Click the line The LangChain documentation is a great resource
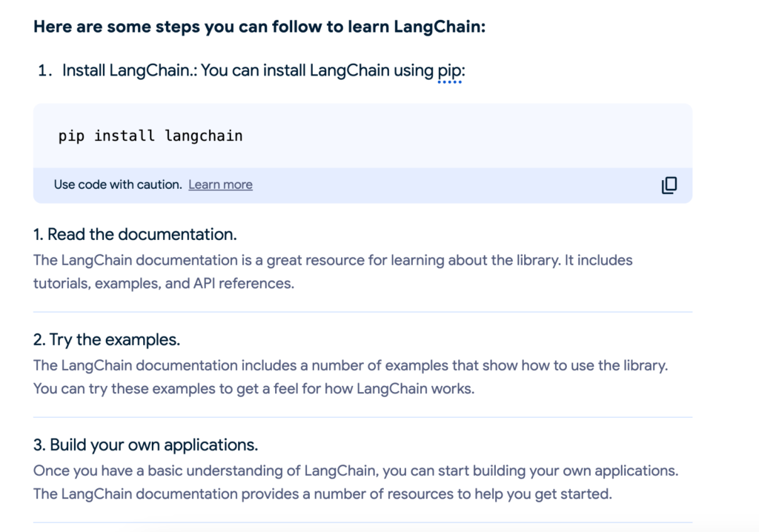This screenshot has width=759, height=532. (x=333, y=260)
